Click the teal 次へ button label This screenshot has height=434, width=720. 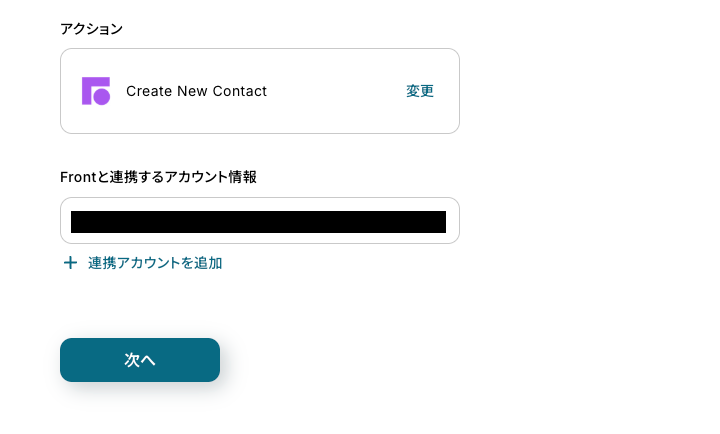click(x=140, y=360)
